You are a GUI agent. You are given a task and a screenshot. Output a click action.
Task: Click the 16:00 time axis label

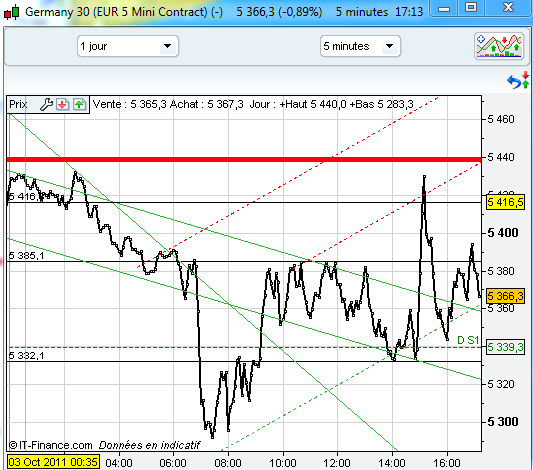447,463
